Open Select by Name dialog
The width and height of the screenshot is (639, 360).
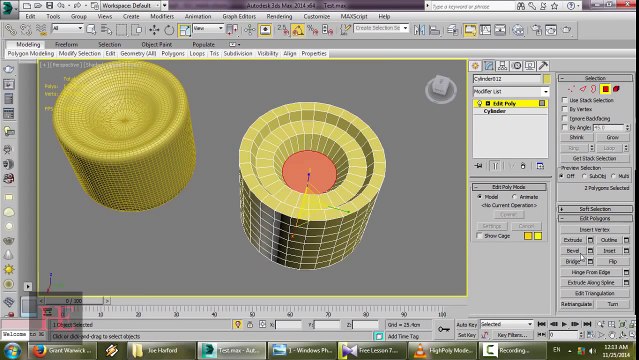point(106,30)
